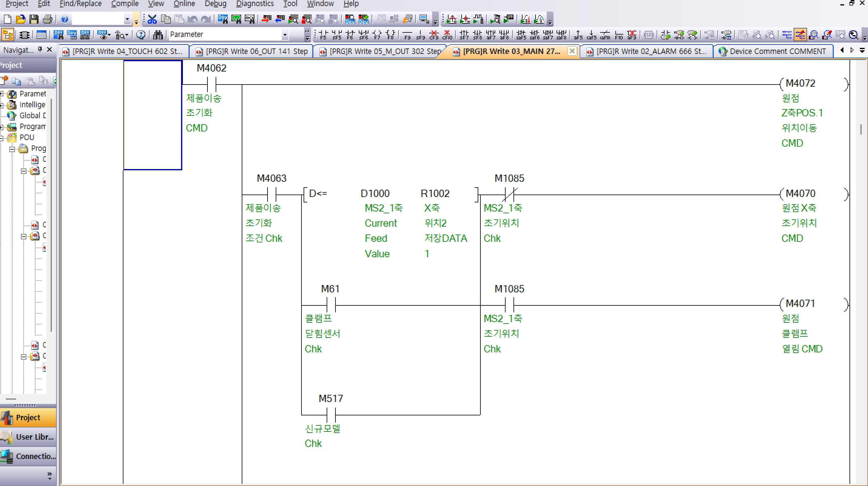Open the empty dropdown beside the help icon

[x=127, y=19]
